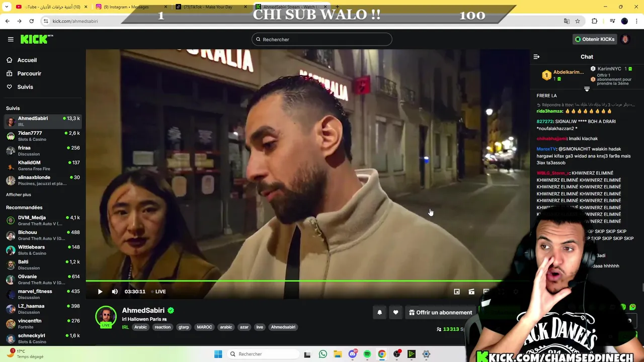Click the Rechercher search field on Kick
Image resolution: width=644 pixels, height=362 pixels.
(x=322, y=39)
